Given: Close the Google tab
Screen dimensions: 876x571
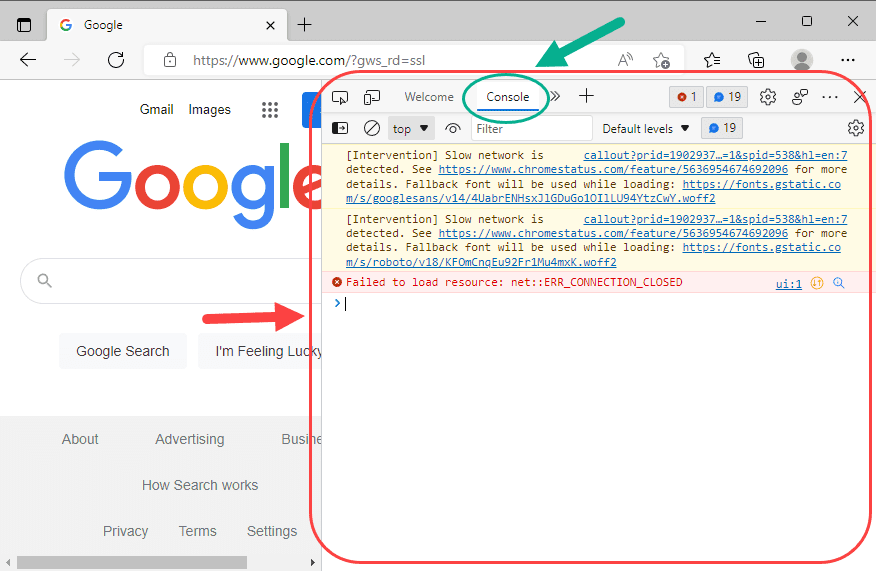Looking at the screenshot, I should tap(270, 25).
